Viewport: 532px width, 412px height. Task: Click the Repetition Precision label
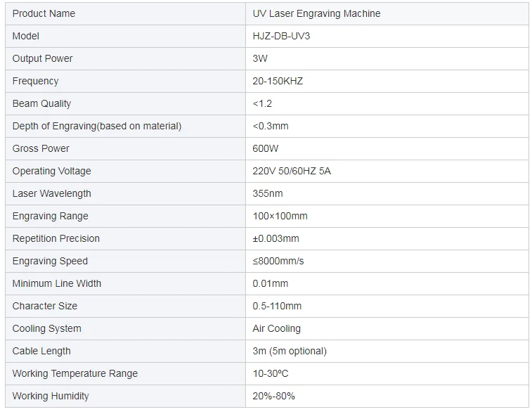click(x=56, y=238)
